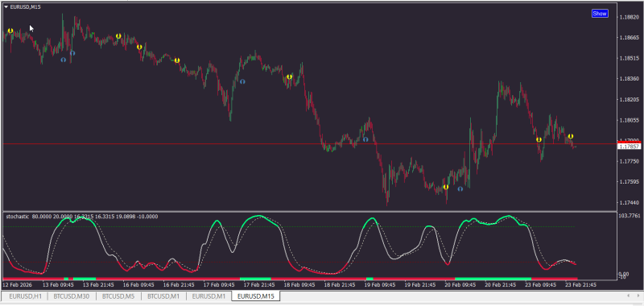Click the 23 Feb 09:45 time label
This screenshot has width=644, height=306.
(x=541, y=284)
